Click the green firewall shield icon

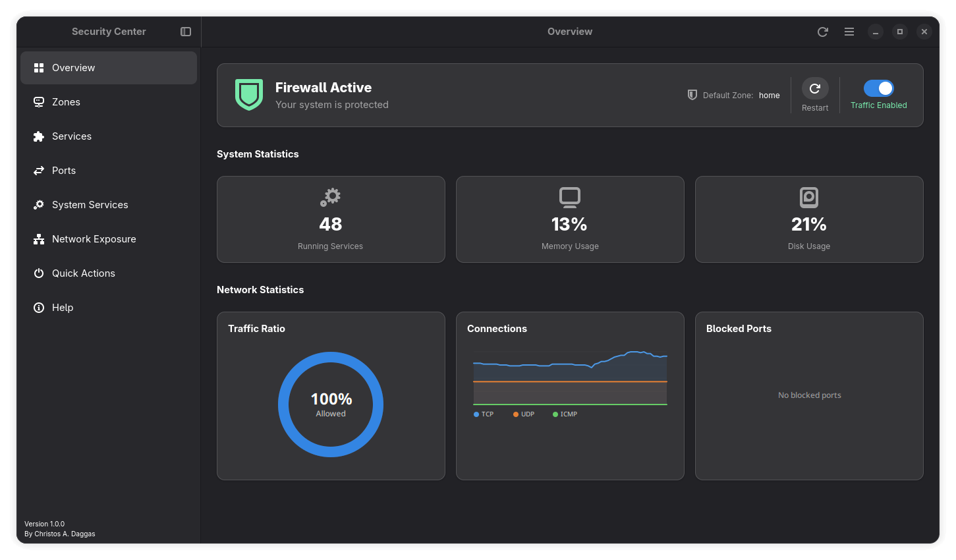click(249, 95)
